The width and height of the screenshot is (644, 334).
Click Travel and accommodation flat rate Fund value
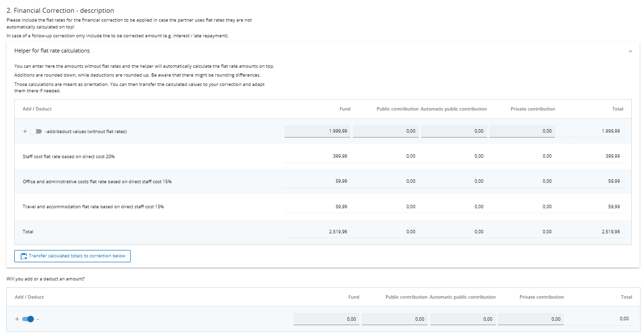pyautogui.click(x=341, y=207)
